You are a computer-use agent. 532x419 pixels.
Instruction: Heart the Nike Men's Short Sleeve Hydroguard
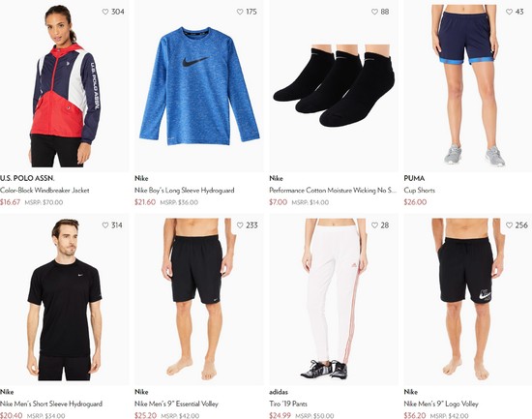pos(105,225)
